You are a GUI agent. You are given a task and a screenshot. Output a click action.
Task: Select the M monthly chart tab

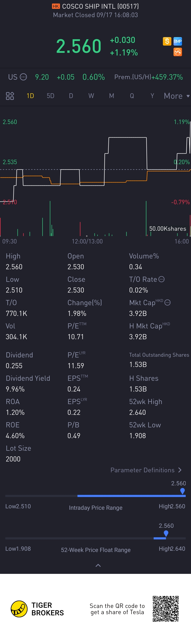pyautogui.click(x=112, y=96)
